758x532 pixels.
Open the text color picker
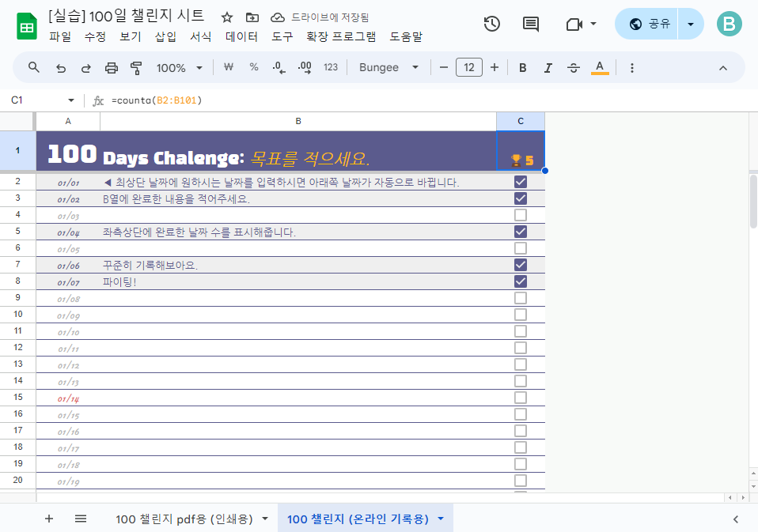(x=600, y=67)
